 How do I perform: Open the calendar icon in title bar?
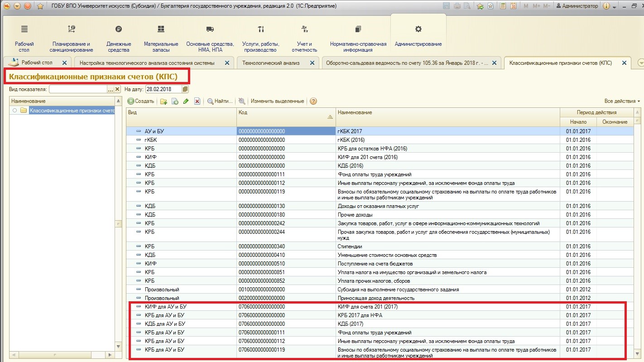[x=513, y=6]
